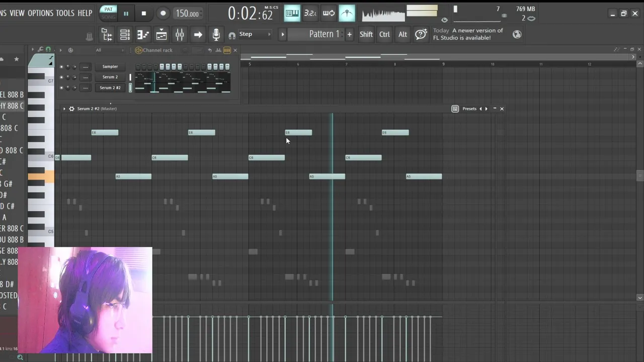The image size is (644, 362).
Task: Click the circular clock icon in channel rack header
Action: (70, 50)
